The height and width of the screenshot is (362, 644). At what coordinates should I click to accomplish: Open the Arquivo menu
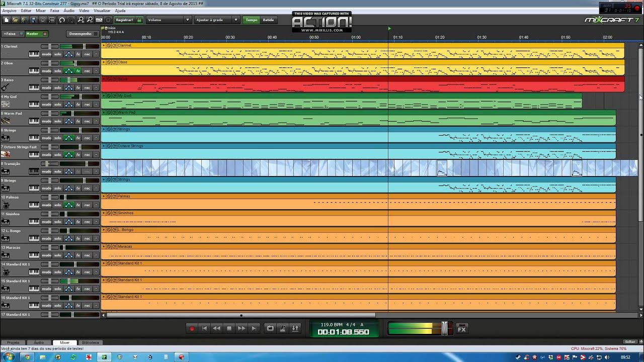pos(10,11)
